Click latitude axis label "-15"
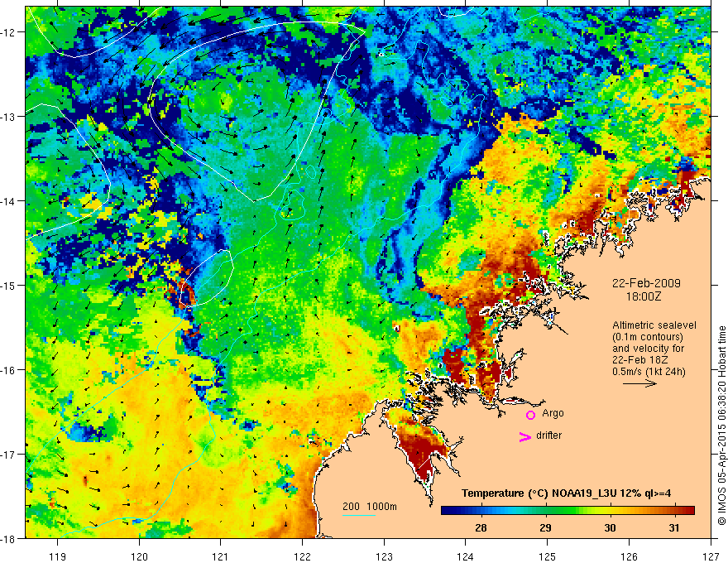Screen dimensions: 728x563 click(x=9, y=285)
